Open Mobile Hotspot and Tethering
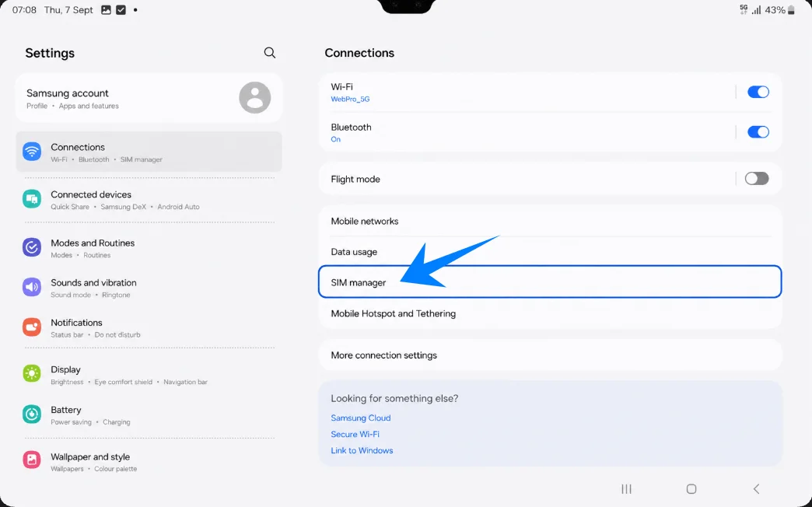Image resolution: width=812 pixels, height=507 pixels. coord(550,313)
